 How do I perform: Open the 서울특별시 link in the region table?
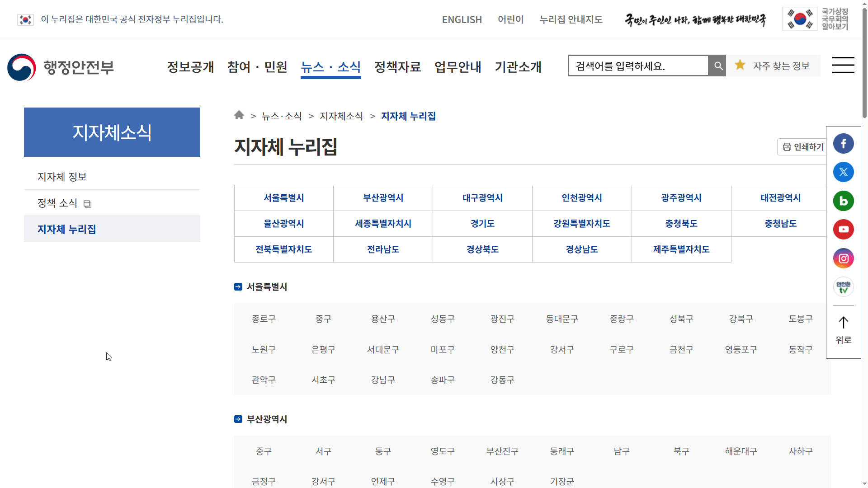(x=283, y=197)
